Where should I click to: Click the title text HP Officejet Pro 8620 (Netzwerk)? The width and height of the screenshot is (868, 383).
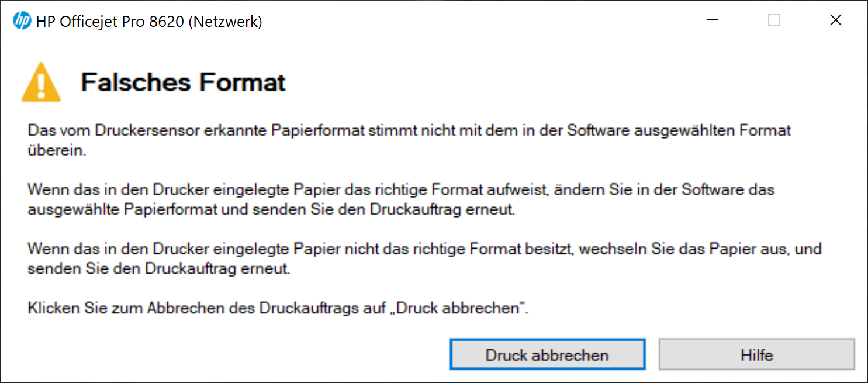coord(149,22)
